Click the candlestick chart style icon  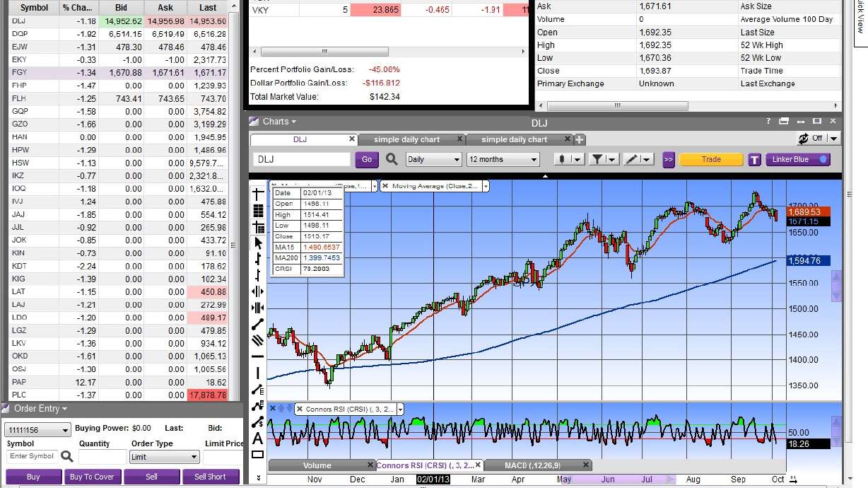[563, 158]
